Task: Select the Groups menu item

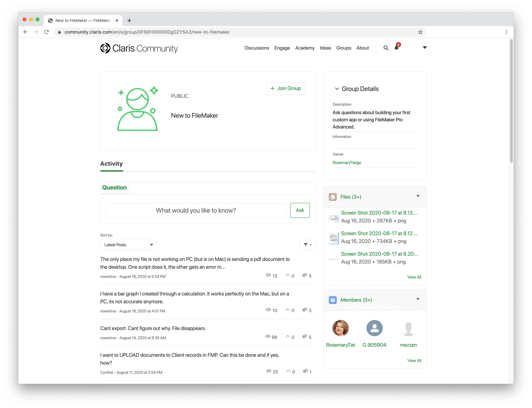Action: point(343,48)
